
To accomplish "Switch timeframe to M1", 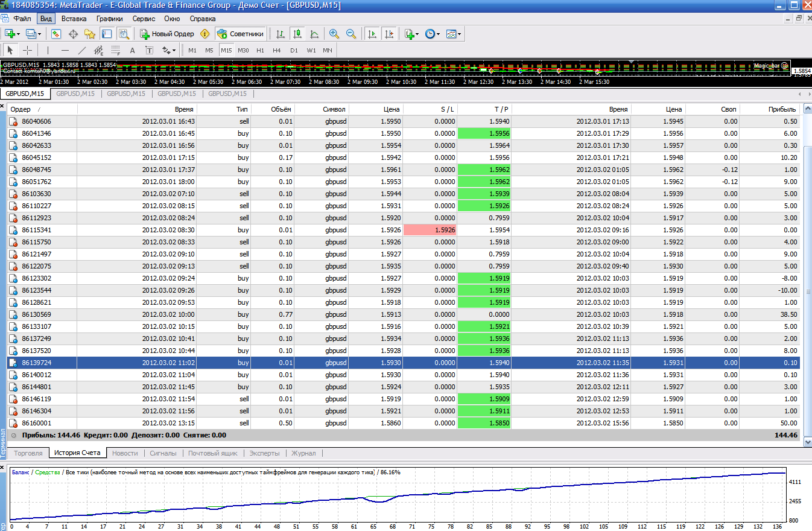I will 192,50.
